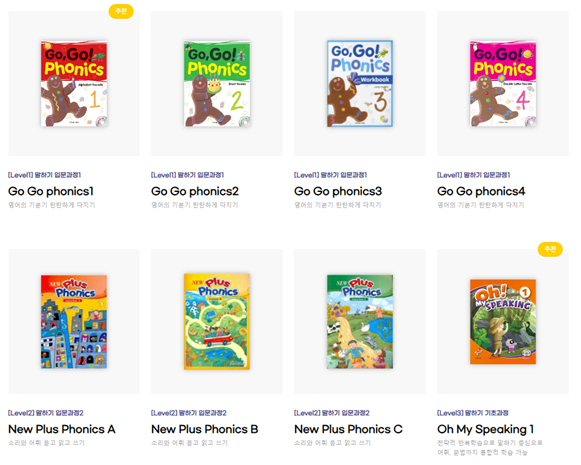Screen dimensions: 581x465
Task: Select the New Plus Phonics B cover image
Action: (217, 322)
